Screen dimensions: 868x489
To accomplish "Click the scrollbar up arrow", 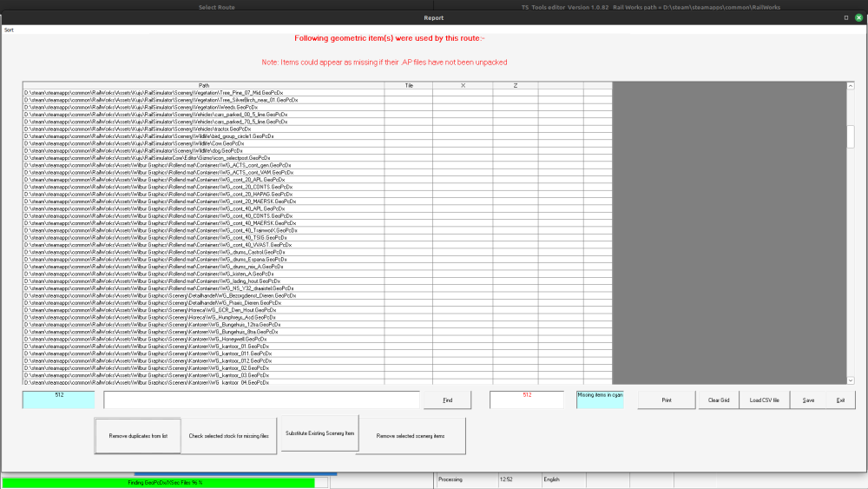I will click(851, 86).
